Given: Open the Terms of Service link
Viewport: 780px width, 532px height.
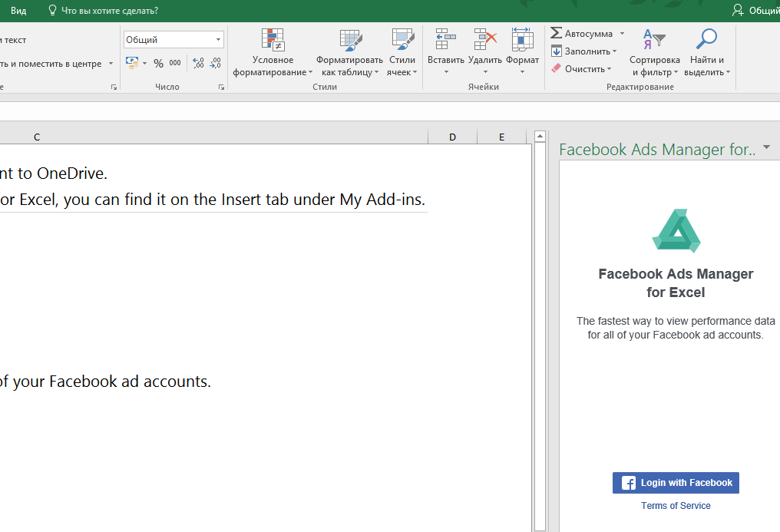Looking at the screenshot, I should pos(676,506).
